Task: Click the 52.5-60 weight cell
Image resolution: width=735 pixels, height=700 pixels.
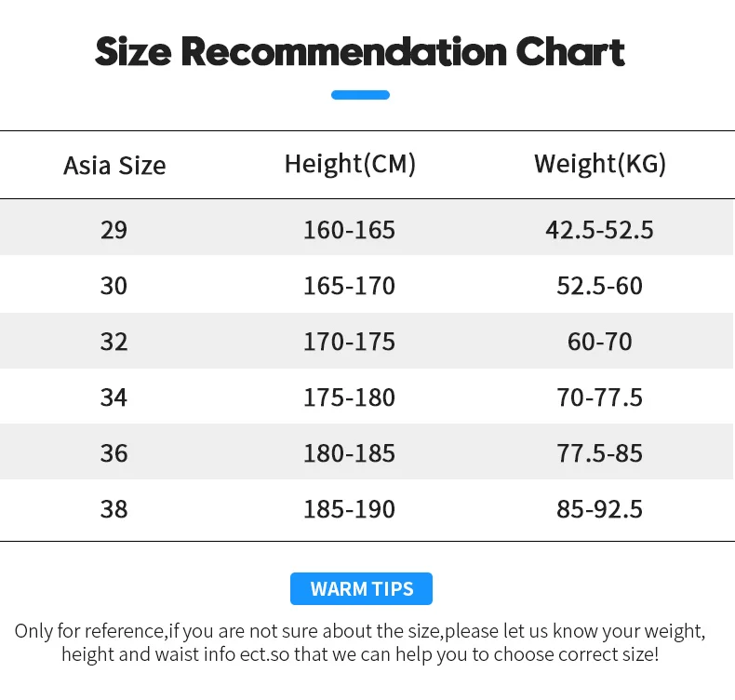Action: pos(599,285)
